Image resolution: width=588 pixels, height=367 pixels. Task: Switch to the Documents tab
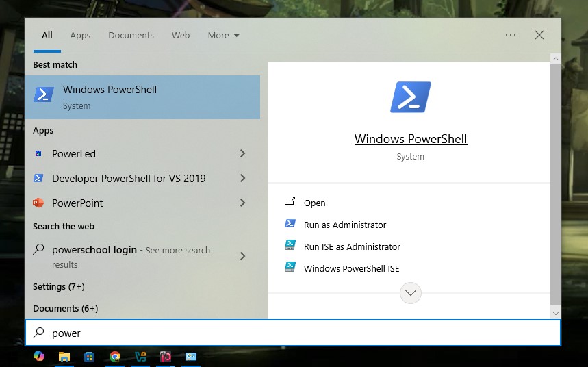pyautogui.click(x=131, y=36)
